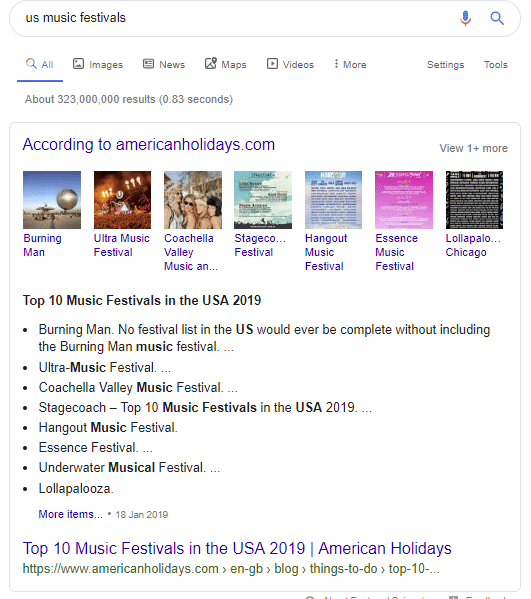Viewport: 531px width, 599px height.
Task: Click the 'Underwater Musical Festival.' list item
Action: 129,468
